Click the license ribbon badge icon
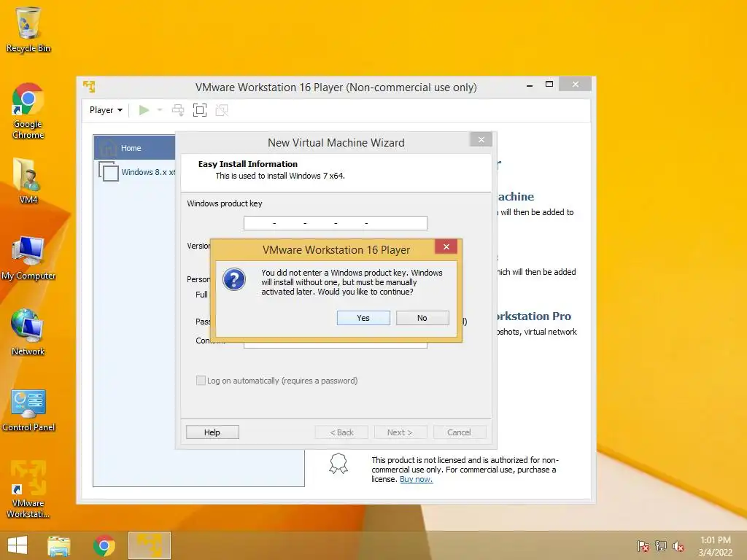Viewport: 747px width, 560px height. (x=338, y=463)
